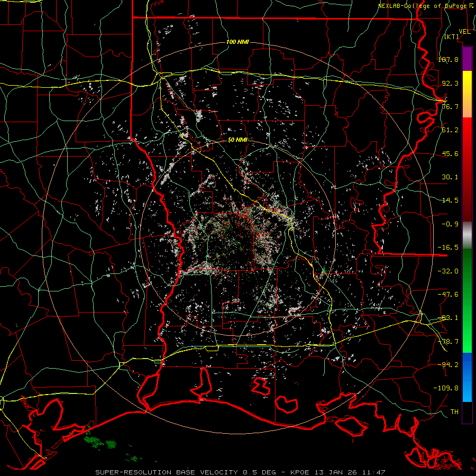Click the 92.3 velocity scale value
The width and height of the screenshot is (476, 476).
[x=450, y=83]
